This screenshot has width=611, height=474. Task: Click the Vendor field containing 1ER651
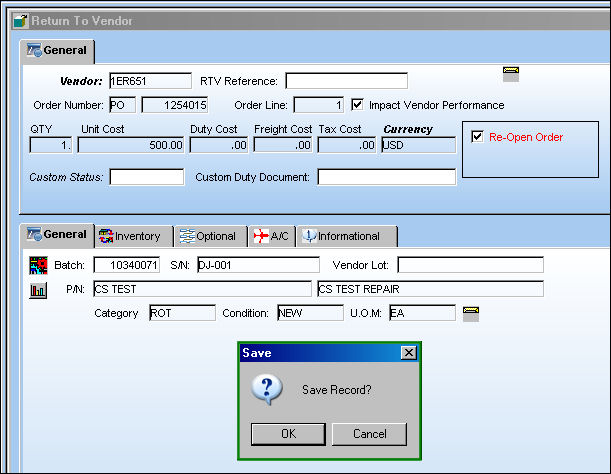(x=150, y=81)
